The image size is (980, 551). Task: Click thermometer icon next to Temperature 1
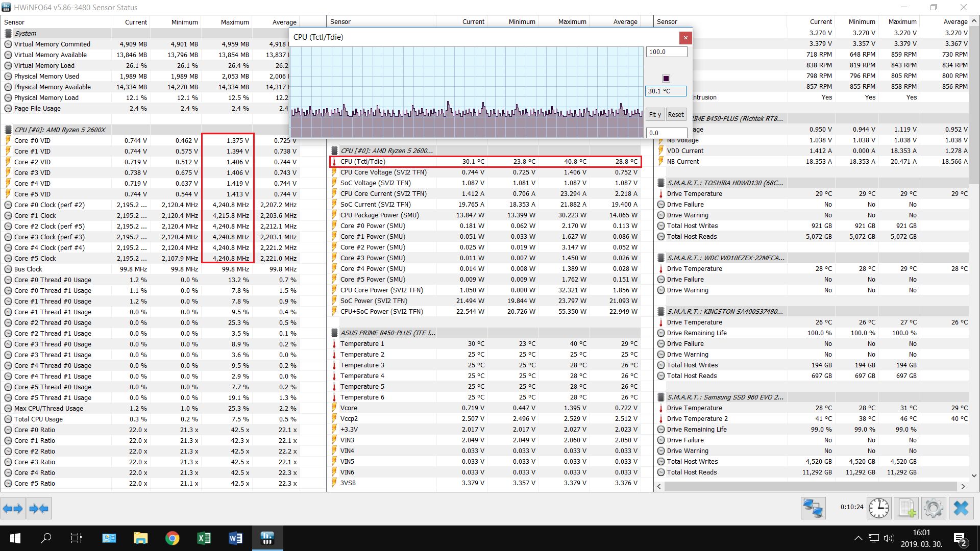pyautogui.click(x=334, y=344)
